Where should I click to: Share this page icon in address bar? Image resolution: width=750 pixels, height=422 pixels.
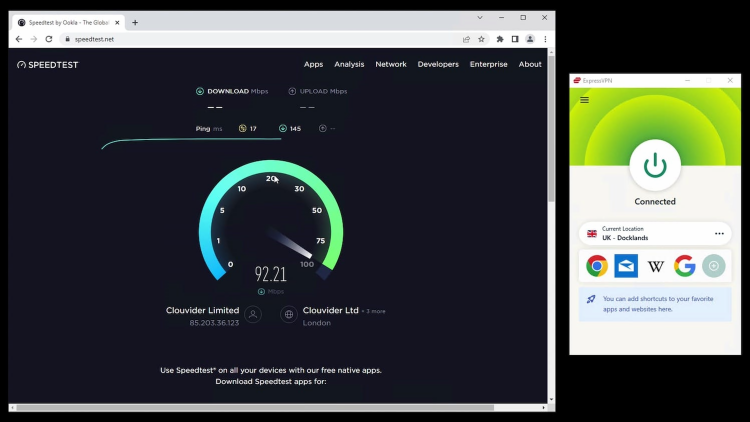[x=466, y=39]
